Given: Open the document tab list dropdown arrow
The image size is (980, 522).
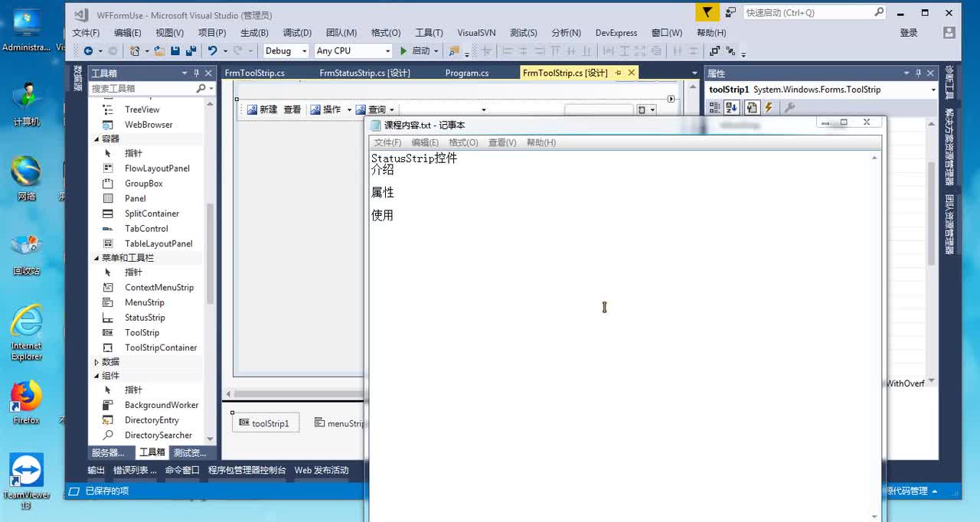Looking at the screenshot, I should pos(694,73).
